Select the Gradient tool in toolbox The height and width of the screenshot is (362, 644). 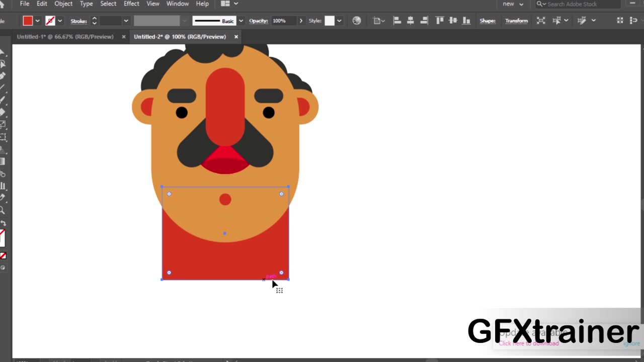(x=3, y=161)
